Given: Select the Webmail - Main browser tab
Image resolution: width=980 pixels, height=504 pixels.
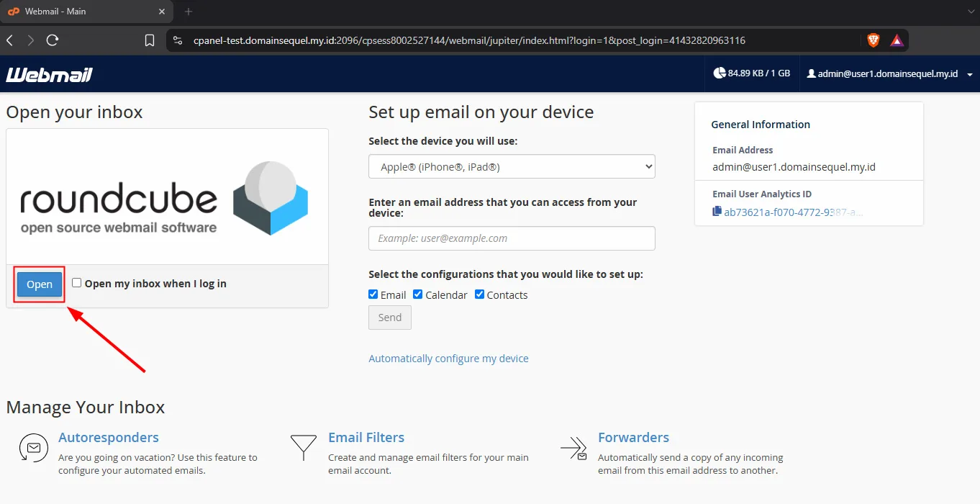Looking at the screenshot, I should [86, 12].
